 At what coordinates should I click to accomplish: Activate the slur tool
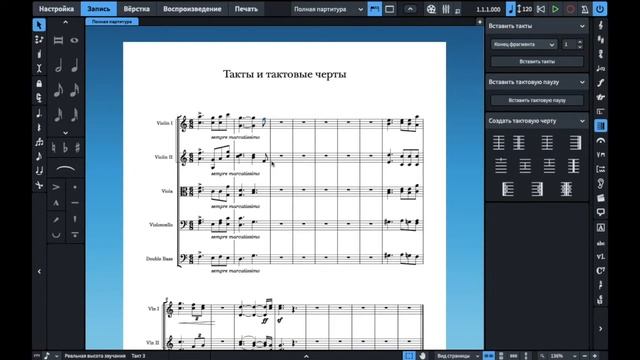click(65, 168)
